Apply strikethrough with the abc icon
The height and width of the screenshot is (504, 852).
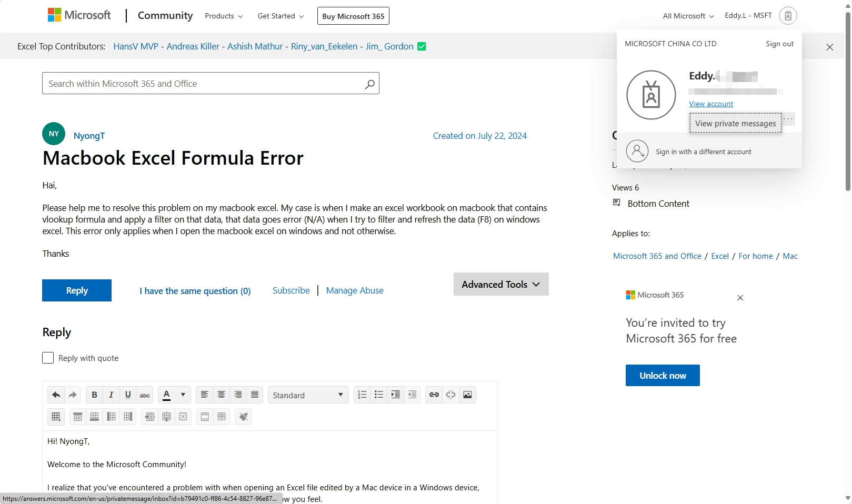point(145,395)
